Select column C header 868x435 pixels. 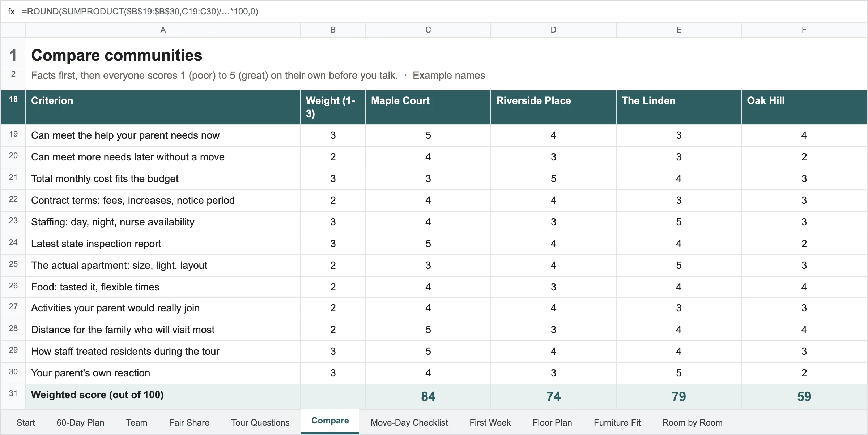[x=428, y=30]
